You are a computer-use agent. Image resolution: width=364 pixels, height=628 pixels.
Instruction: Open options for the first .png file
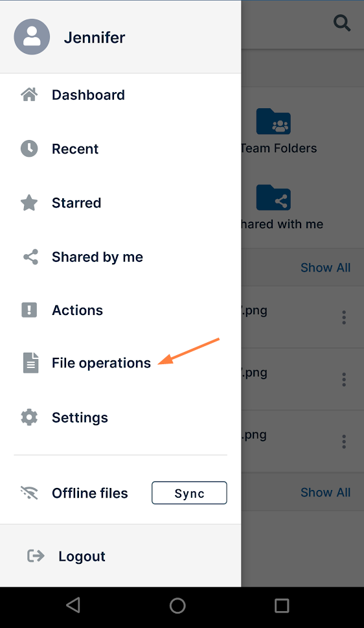pos(344,317)
